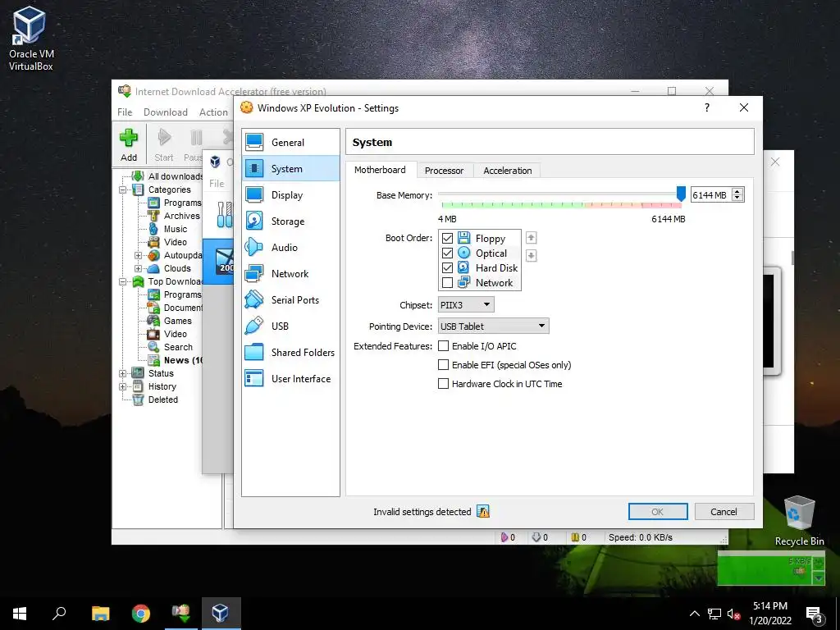The image size is (840, 630).
Task: Select Deleted in download tree
Action: 163,399
